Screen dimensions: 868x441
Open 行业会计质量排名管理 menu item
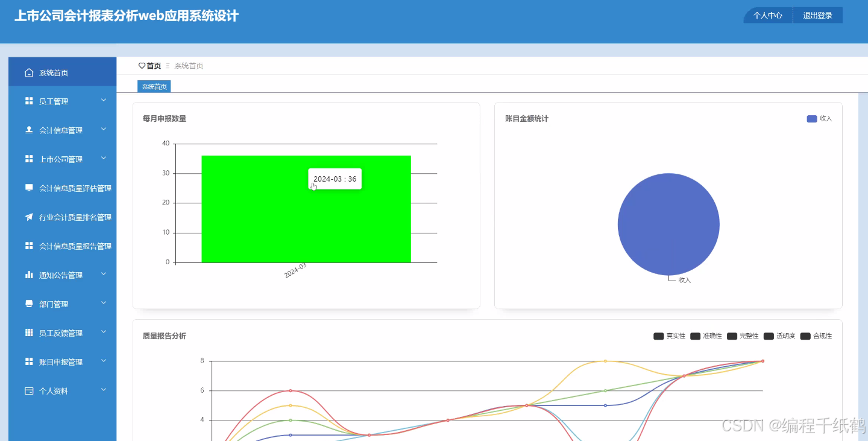click(x=63, y=217)
